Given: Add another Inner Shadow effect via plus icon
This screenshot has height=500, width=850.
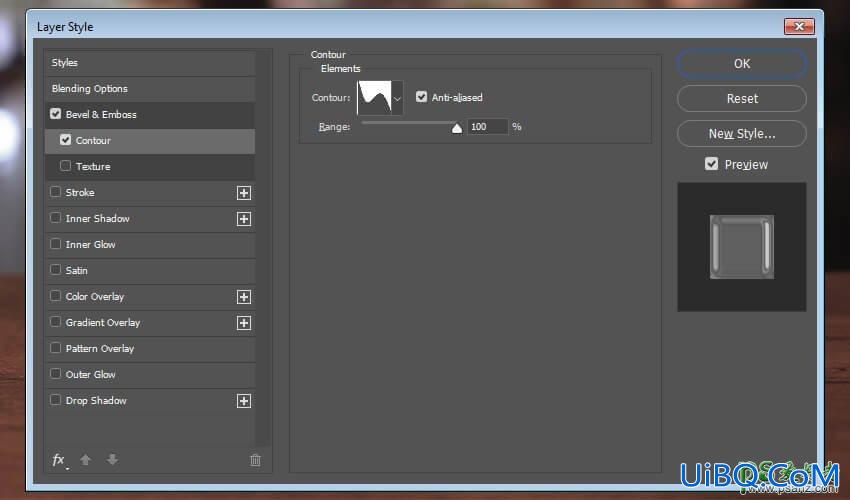Looking at the screenshot, I should tap(244, 219).
